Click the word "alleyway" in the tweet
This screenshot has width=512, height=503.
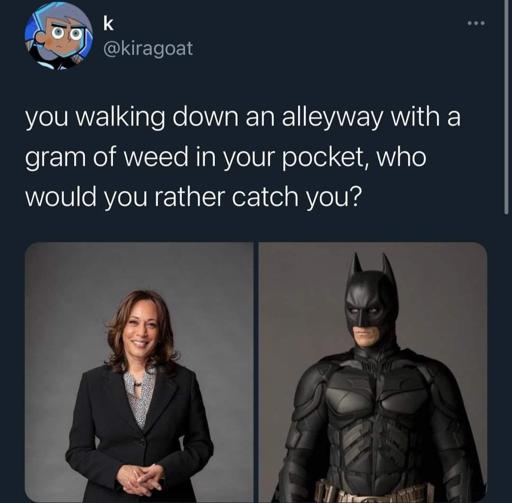tap(332, 118)
